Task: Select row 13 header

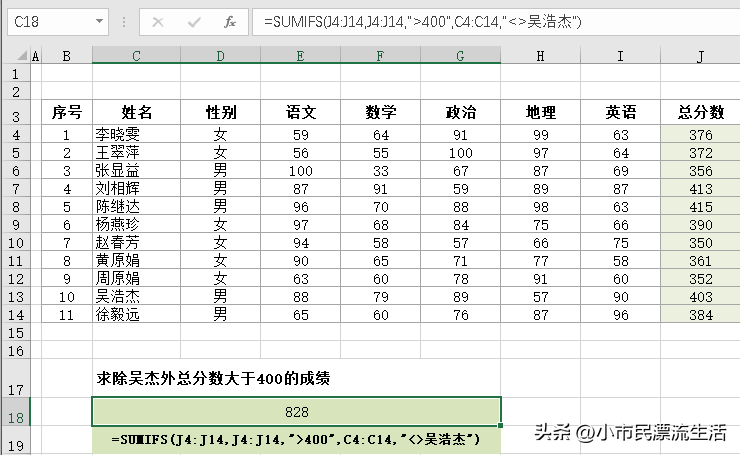Action: [x=16, y=296]
